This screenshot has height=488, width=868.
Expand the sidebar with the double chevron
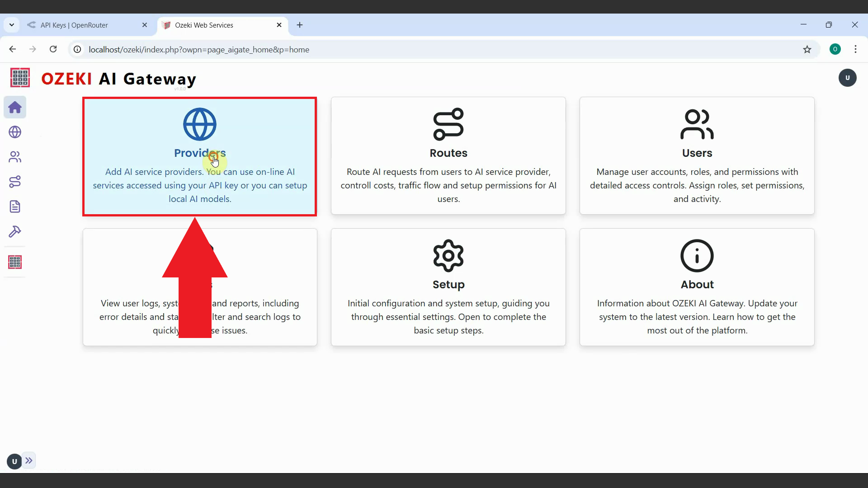pyautogui.click(x=29, y=460)
